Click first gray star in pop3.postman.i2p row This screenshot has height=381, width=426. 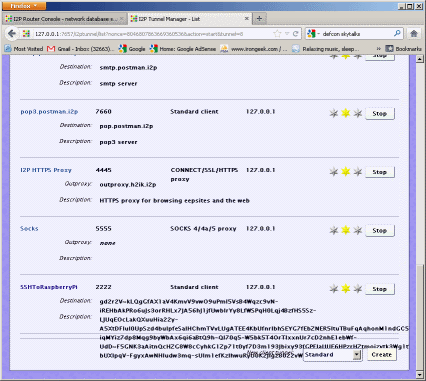(x=334, y=113)
